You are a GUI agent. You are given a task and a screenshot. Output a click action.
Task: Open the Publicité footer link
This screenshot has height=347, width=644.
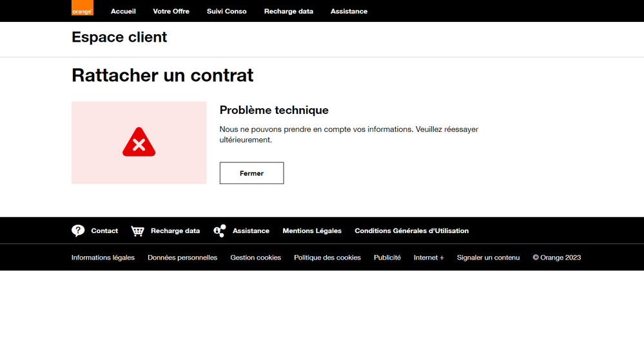(387, 258)
